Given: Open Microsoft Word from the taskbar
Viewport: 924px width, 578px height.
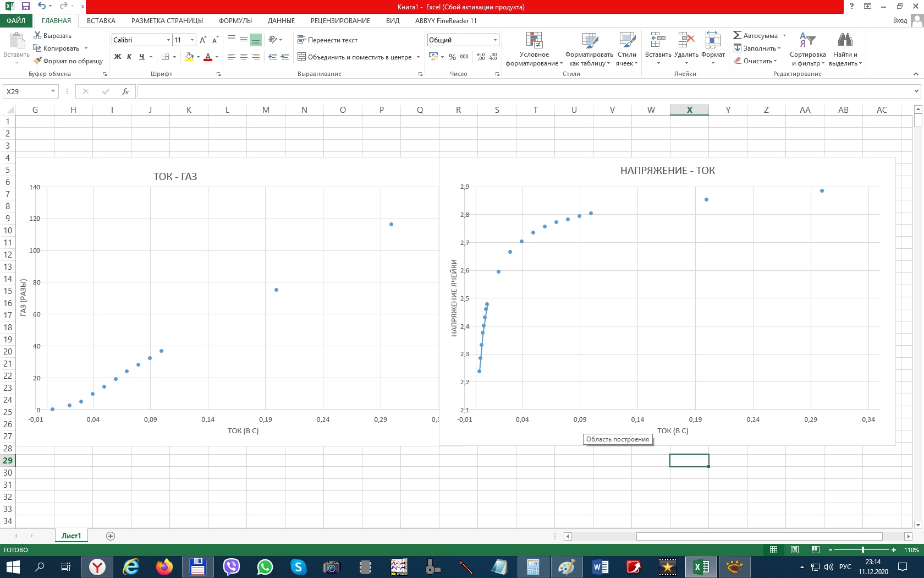Looking at the screenshot, I should pyautogui.click(x=600, y=566).
